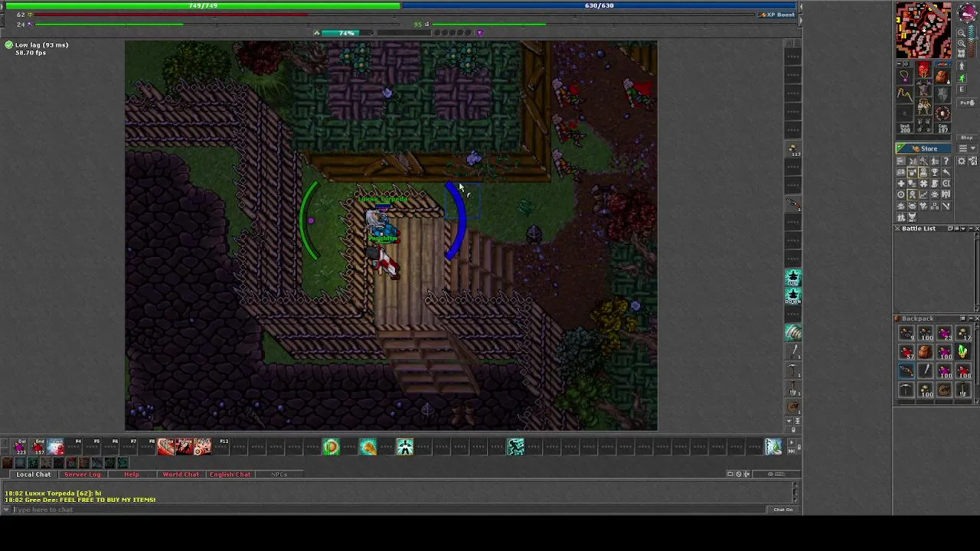Select the red potion stack of 57
Screen dimensions: 980x551
pos(906,351)
